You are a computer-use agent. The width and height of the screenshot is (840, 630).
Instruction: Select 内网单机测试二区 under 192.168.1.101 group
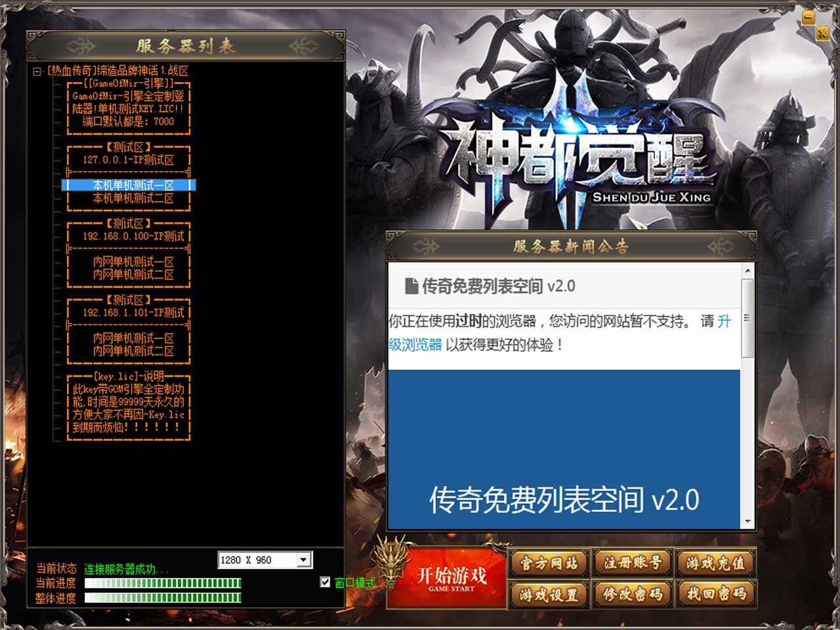(x=133, y=351)
